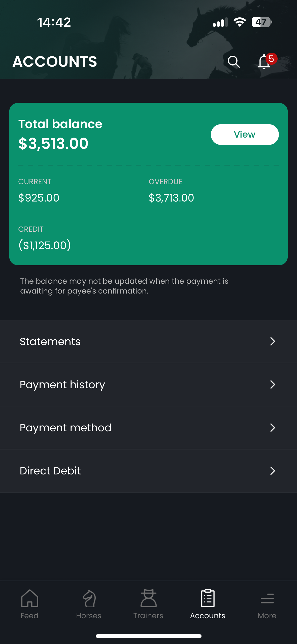Select the Accounts clipboard icon
Image resolution: width=297 pixels, height=644 pixels.
pos(208,599)
